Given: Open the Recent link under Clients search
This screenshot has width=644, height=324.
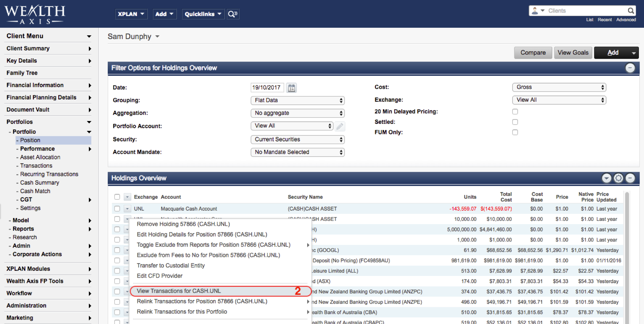Looking at the screenshot, I should (605, 20).
